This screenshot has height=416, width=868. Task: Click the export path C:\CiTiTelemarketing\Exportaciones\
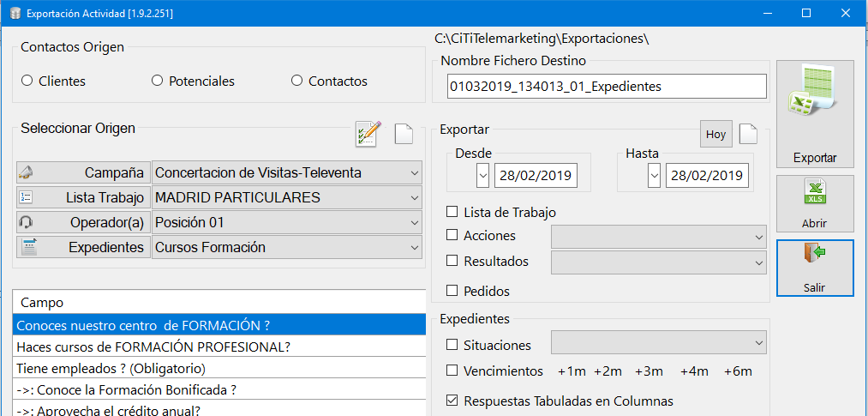(542, 39)
